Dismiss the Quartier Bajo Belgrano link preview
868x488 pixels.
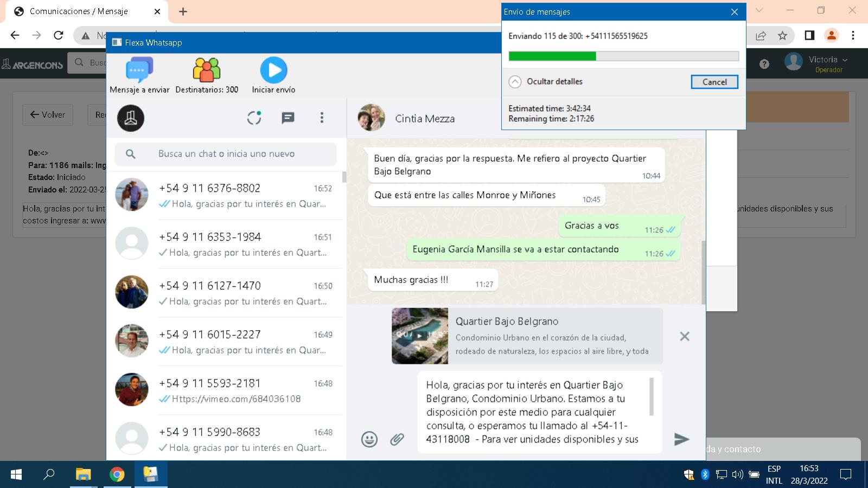pos(685,336)
